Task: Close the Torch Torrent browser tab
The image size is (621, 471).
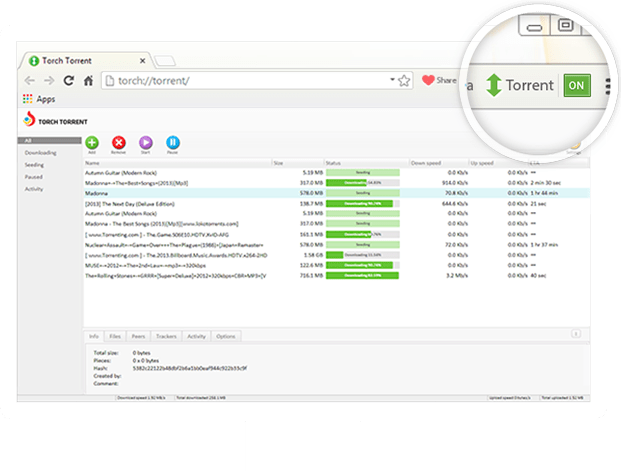Action: [x=143, y=61]
